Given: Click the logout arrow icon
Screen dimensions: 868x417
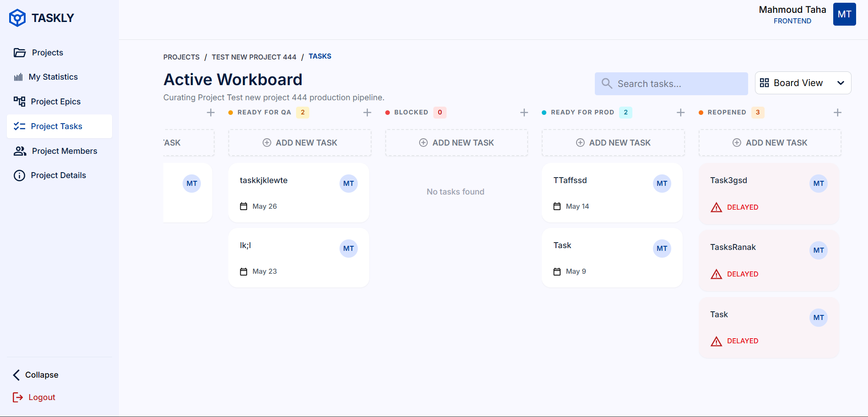Looking at the screenshot, I should (x=18, y=397).
